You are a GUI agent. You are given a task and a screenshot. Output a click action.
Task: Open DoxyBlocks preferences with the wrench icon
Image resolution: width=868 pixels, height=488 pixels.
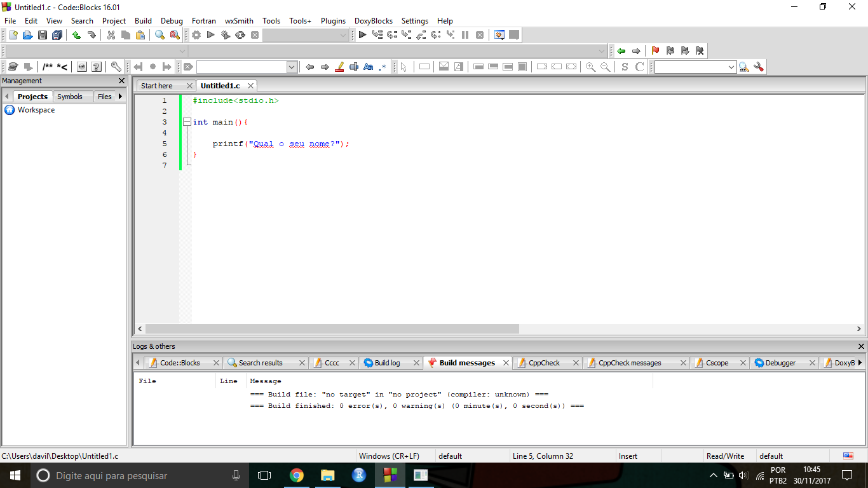(116, 67)
